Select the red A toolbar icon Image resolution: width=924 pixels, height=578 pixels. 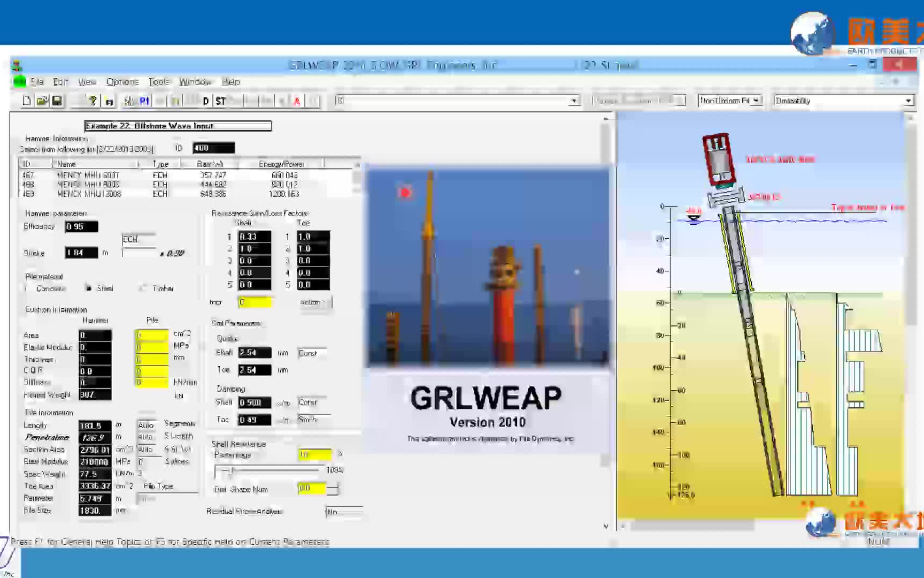297,101
